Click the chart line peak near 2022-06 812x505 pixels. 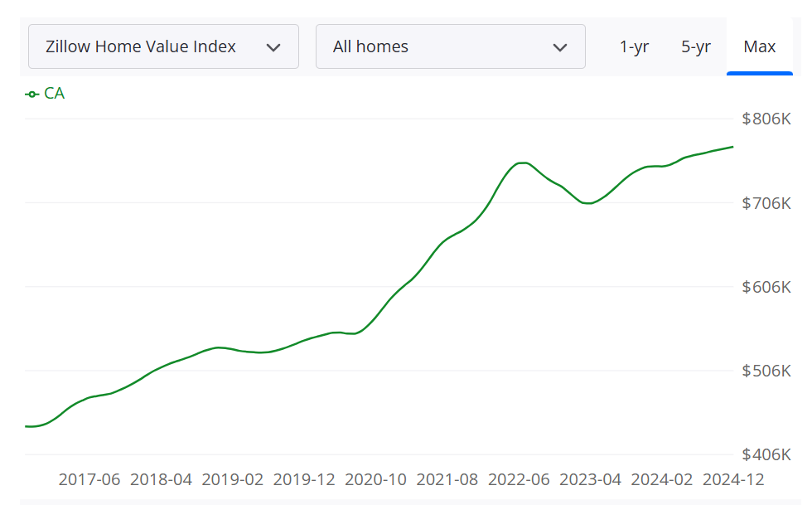click(x=523, y=163)
